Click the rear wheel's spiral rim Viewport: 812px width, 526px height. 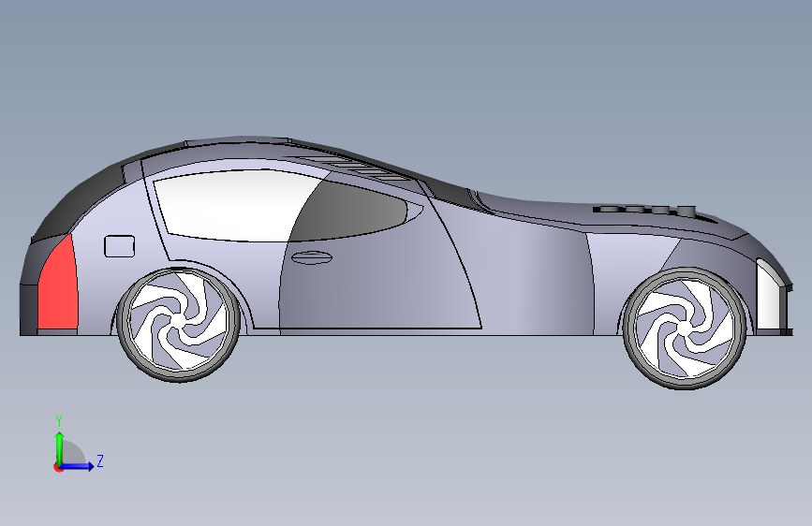[179, 322]
